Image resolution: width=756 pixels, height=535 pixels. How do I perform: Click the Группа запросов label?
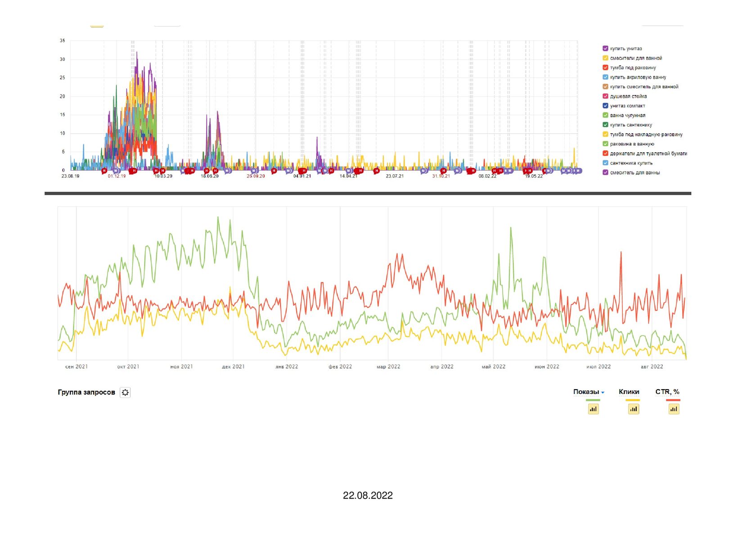point(86,392)
